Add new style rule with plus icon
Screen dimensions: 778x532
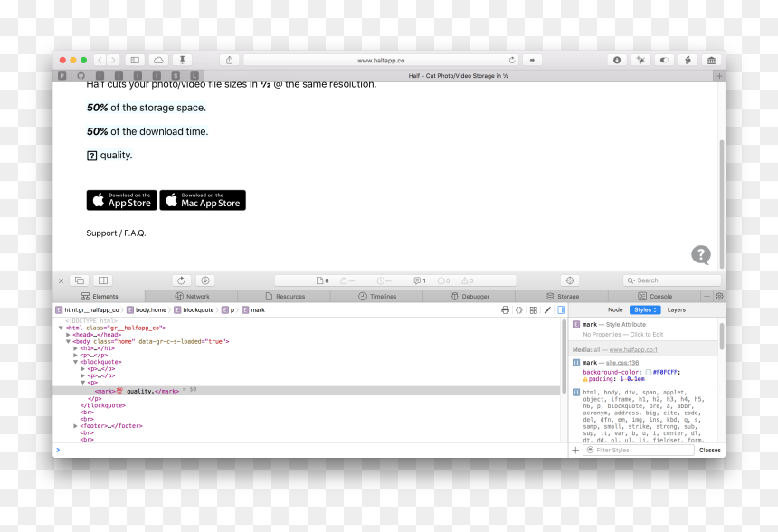coord(575,450)
